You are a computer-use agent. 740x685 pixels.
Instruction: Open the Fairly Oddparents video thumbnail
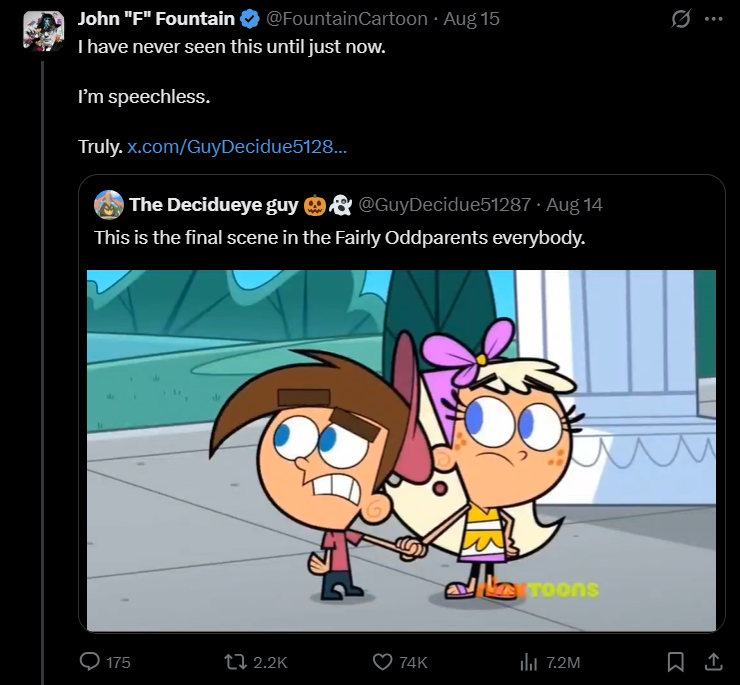pyautogui.click(x=401, y=450)
